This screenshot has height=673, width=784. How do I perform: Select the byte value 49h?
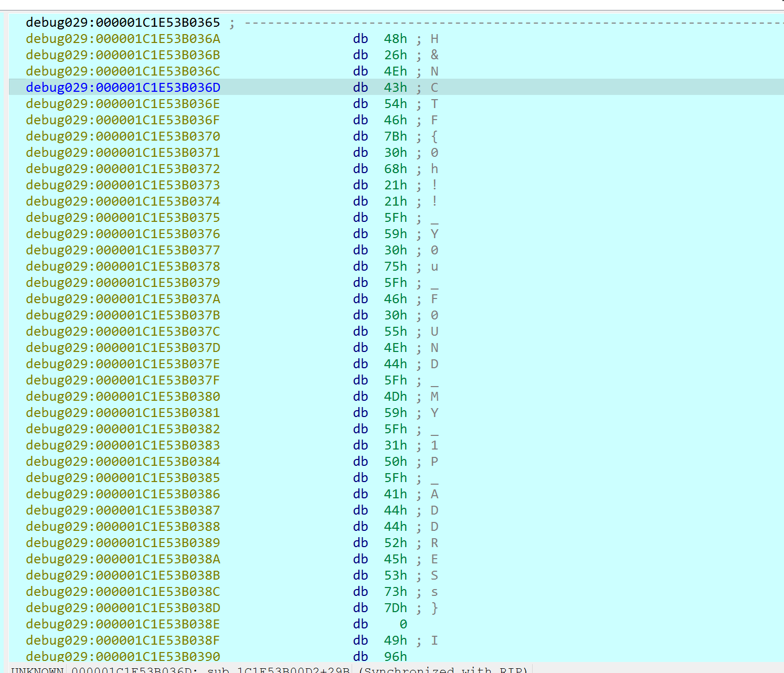tap(395, 640)
